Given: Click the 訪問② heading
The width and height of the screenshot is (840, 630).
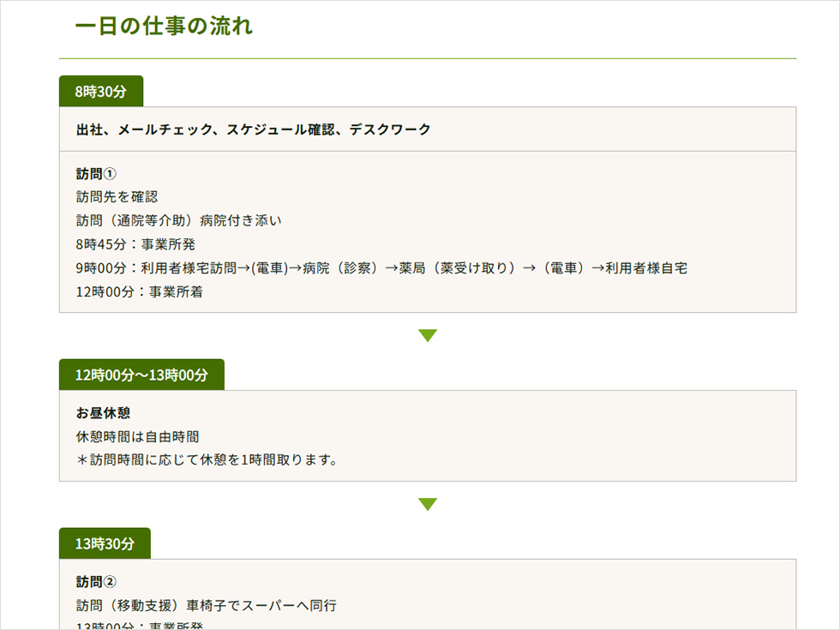Looking at the screenshot, I should [x=96, y=581].
